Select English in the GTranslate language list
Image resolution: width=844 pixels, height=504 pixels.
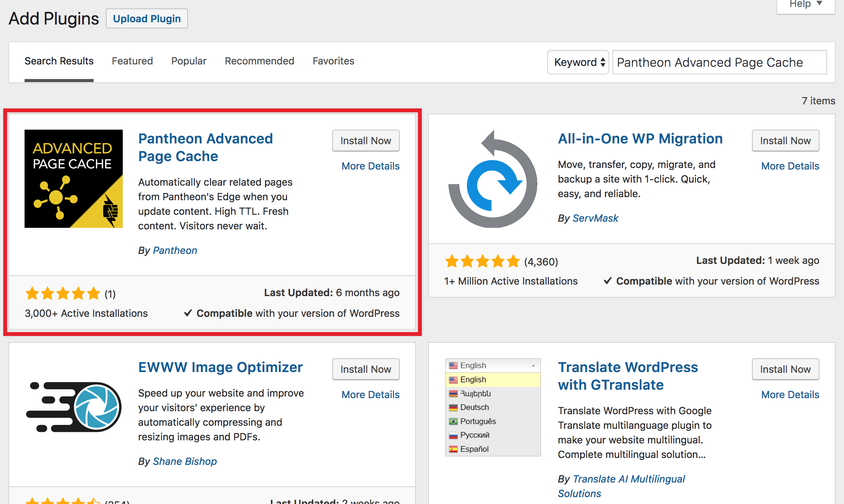pyautogui.click(x=473, y=379)
